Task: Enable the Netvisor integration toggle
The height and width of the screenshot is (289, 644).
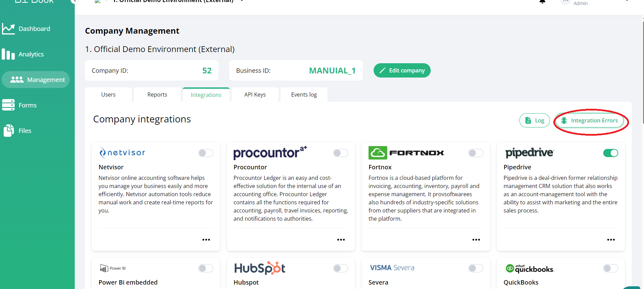Action: point(206,153)
